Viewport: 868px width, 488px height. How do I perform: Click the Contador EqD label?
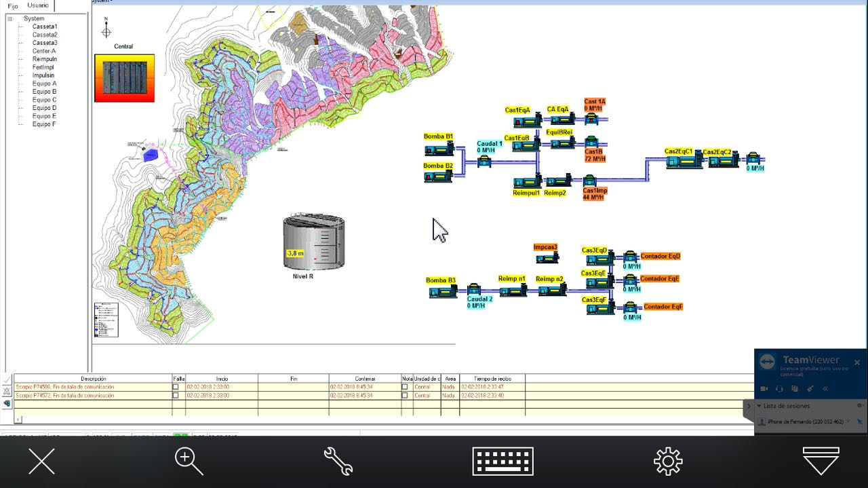660,257
